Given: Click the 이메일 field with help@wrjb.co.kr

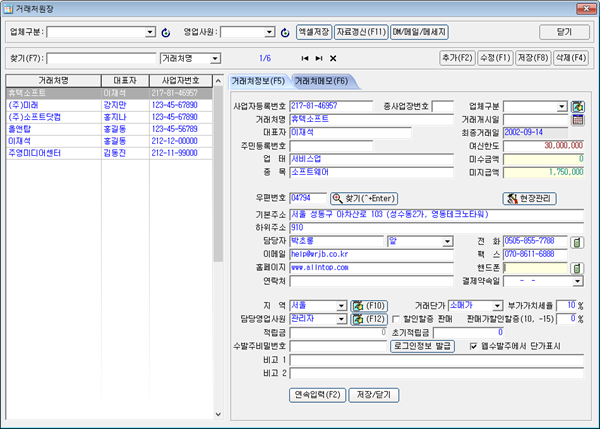Looking at the screenshot, I should (x=372, y=254).
